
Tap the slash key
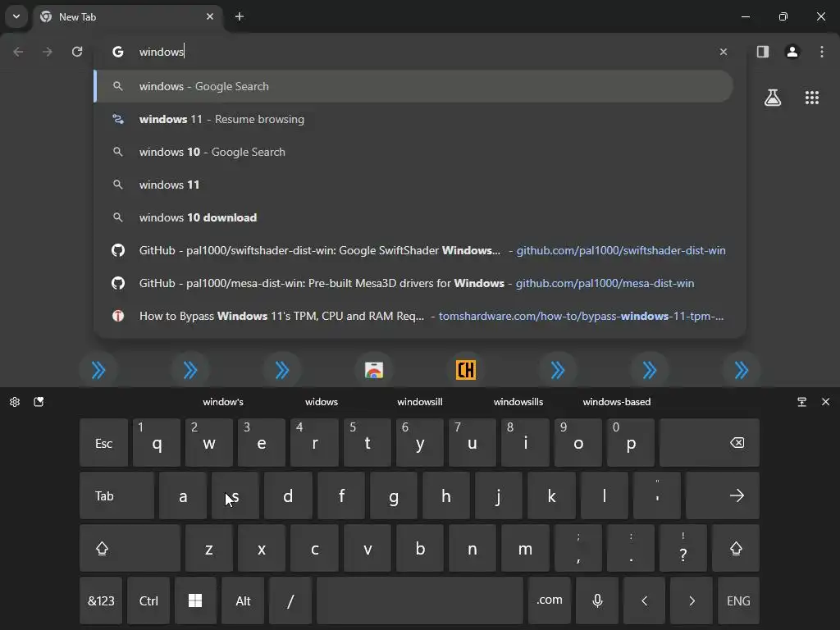(x=290, y=600)
